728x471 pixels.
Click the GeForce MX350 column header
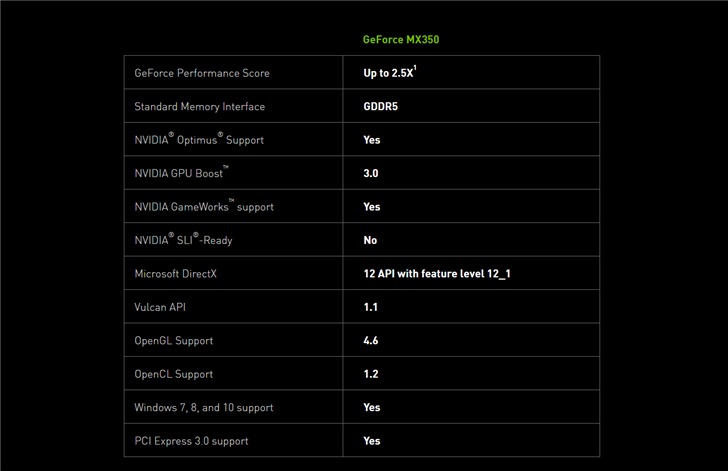coord(400,40)
